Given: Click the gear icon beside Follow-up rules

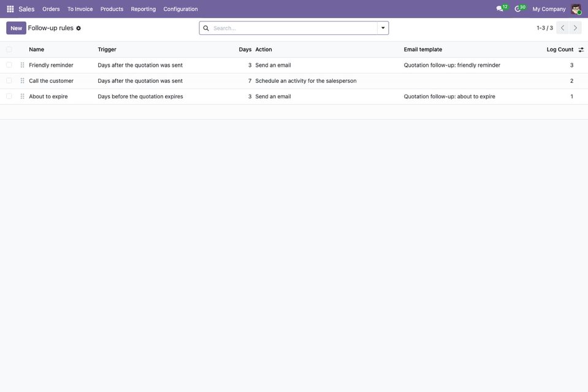Looking at the screenshot, I should 78,28.
